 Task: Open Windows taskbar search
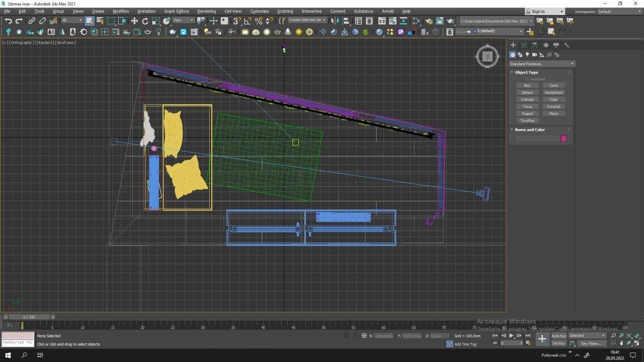24,355
